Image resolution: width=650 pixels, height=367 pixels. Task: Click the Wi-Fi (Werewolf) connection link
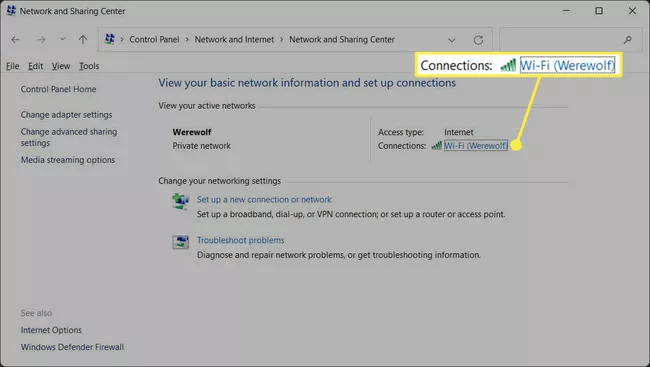pos(475,146)
